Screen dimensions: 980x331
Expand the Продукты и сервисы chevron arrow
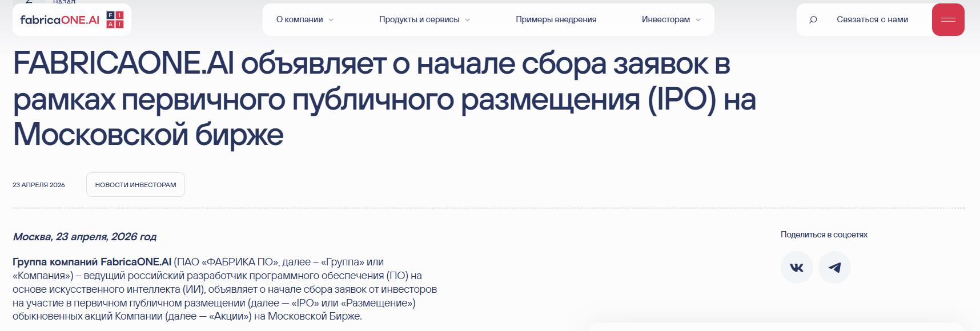[x=468, y=20]
